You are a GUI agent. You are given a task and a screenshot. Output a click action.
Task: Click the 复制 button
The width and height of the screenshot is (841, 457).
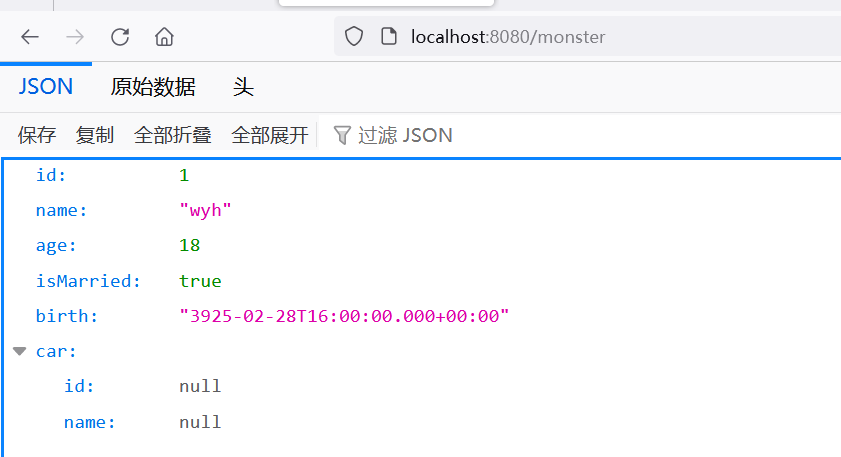click(x=94, y=135)
